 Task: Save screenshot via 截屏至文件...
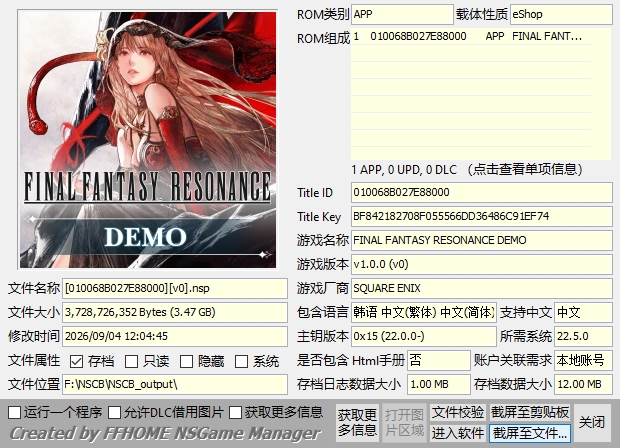pos(530,433)
